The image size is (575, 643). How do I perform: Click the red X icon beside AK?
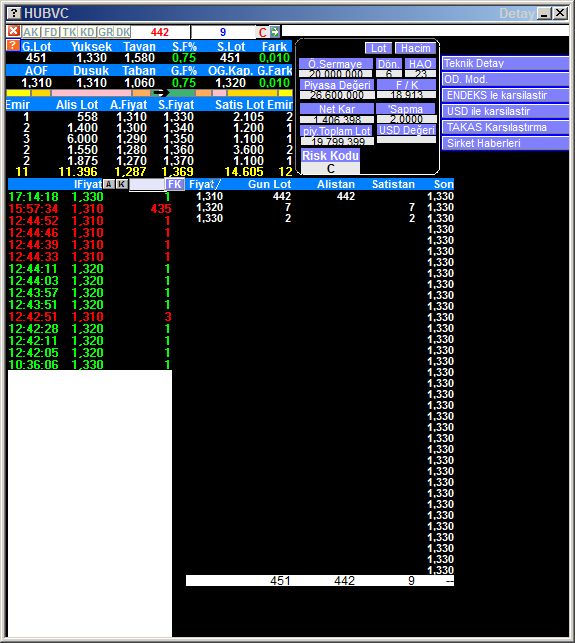[x=13, y=31]
